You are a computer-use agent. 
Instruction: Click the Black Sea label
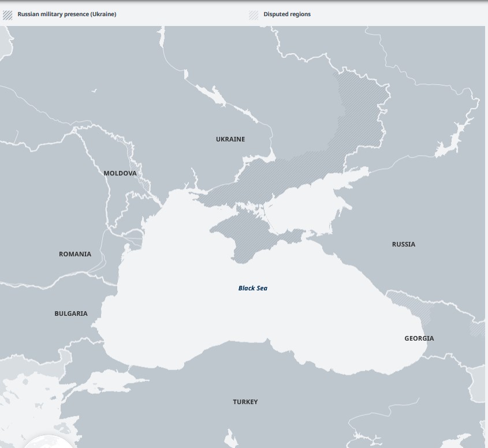[x=253, y=289]
